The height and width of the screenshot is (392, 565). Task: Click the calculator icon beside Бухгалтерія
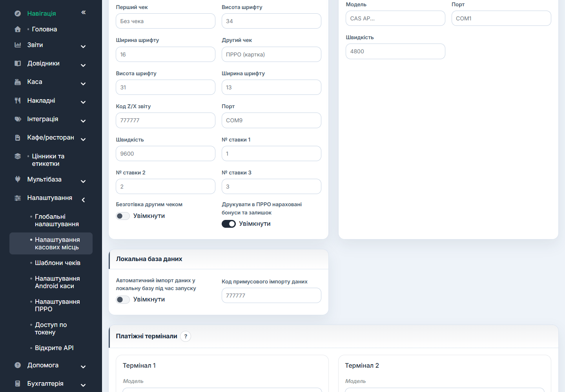[18, 383]
